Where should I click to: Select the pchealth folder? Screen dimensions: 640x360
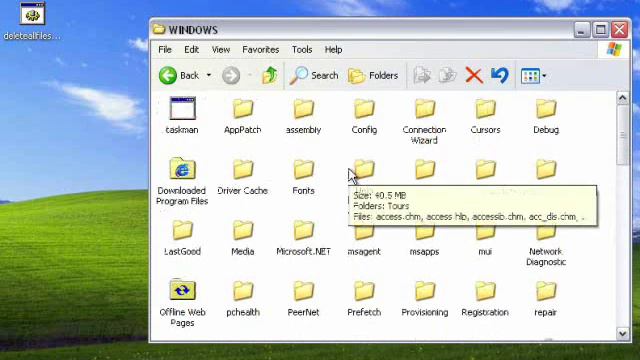tap(243, 298)
